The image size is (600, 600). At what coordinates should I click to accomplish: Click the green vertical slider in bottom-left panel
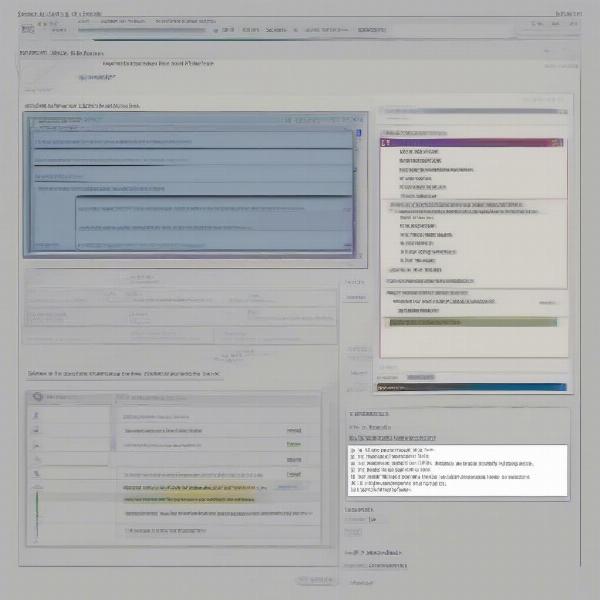coord(37,514)
